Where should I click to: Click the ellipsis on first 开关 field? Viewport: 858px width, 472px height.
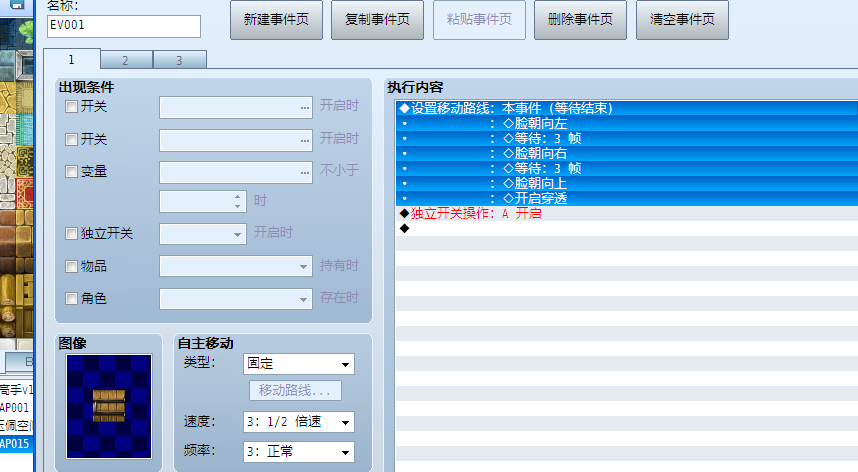[304, 106]
